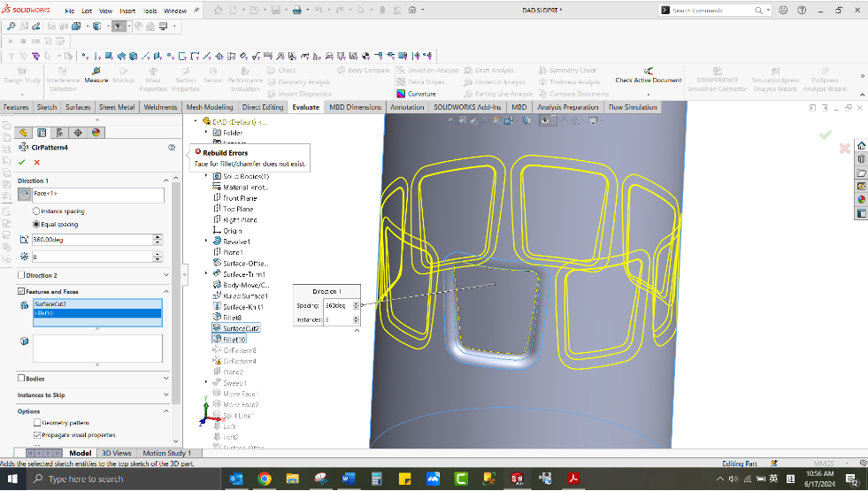The width and height of the screenshot is (868, 491).
Task: Switch to the FeatureManager design tree tab
Action: point(23,133)
